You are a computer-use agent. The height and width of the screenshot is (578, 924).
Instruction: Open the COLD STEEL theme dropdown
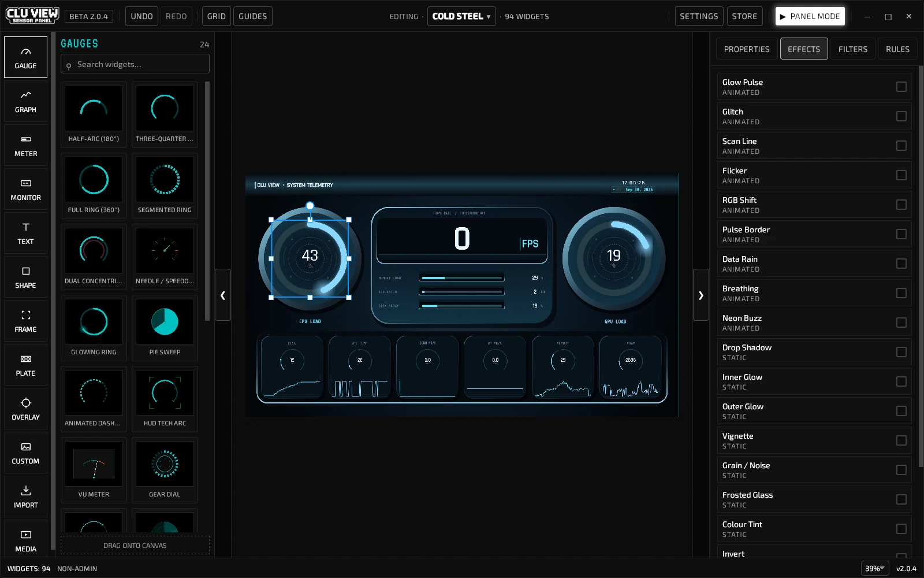(461, 16)
